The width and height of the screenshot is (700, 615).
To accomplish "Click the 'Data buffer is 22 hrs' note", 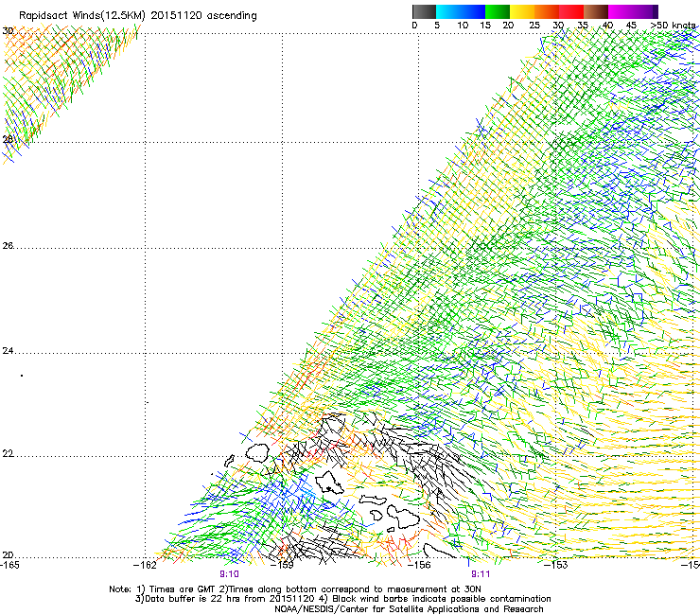I will (x=227, y=599).
